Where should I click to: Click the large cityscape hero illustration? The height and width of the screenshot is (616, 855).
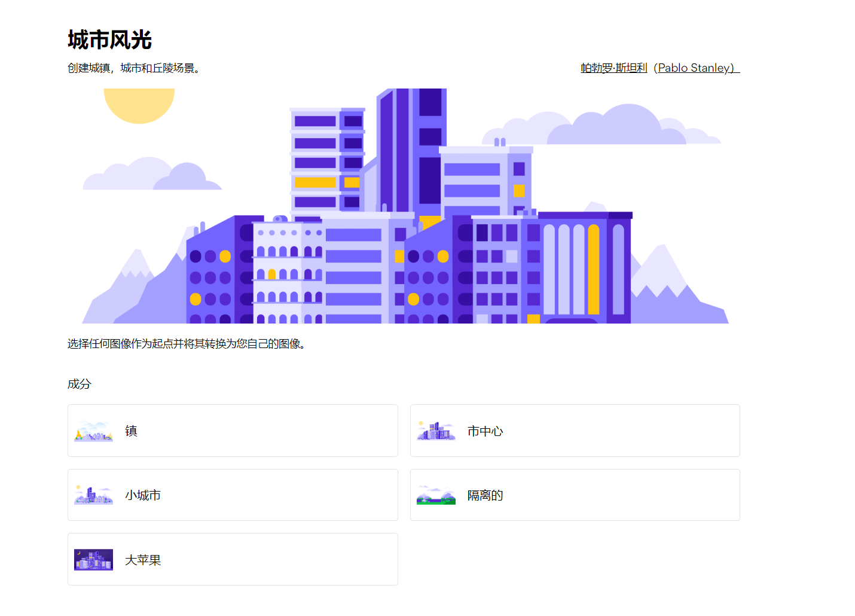click(x=405, y=206)
